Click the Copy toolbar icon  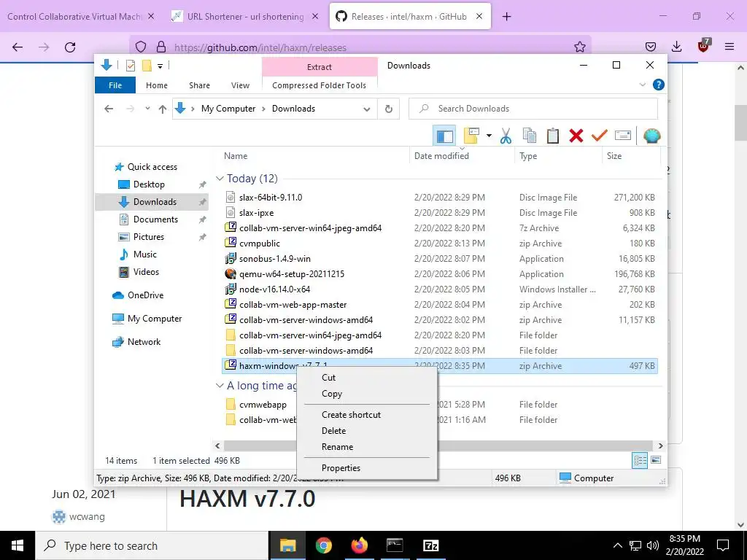coord(530,136)
